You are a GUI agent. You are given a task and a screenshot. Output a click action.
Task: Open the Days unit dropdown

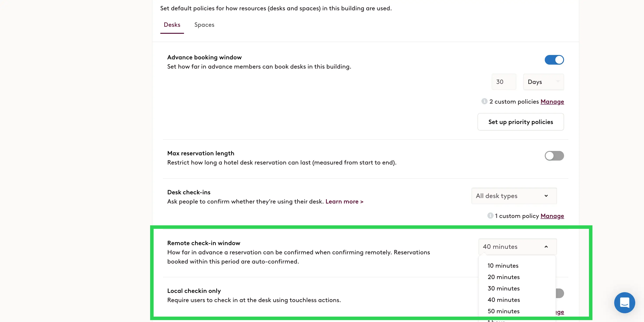click(x=543, y=82)
